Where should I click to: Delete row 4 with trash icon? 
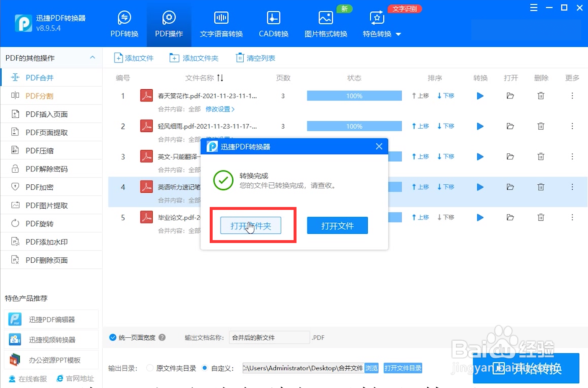pos(541,187)
